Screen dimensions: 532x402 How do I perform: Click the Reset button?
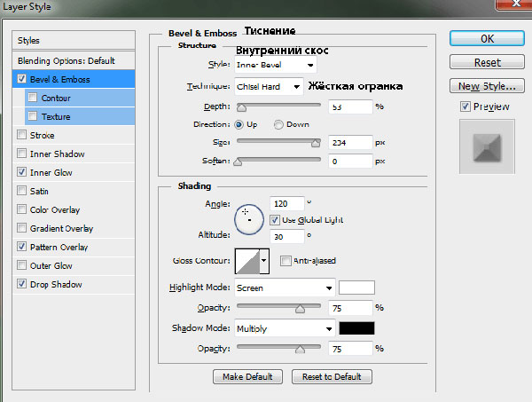487,62
